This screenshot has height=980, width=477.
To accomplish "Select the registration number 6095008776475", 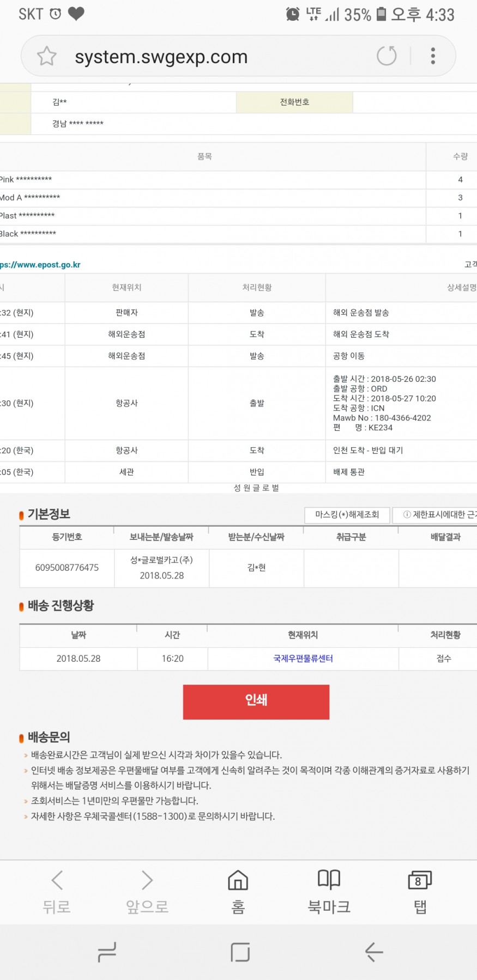I will click(67, 568).
